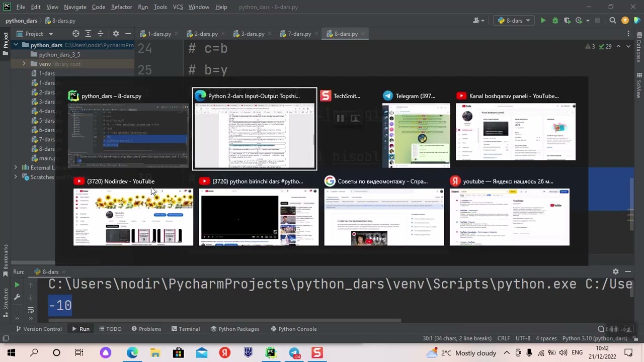Screen dimensions: 644x362
Task: Click the orange IDE update arrow icon
Action: tap(625, 21)
